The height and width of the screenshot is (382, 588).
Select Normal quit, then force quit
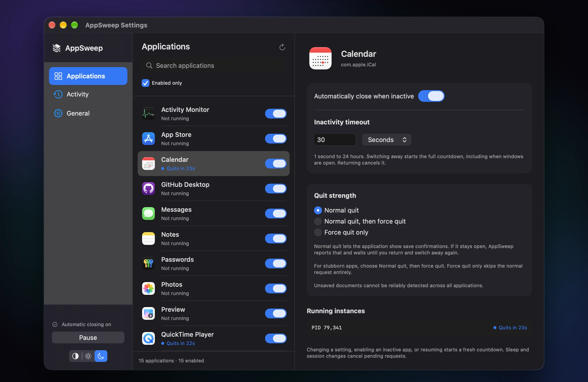[360, 221]
